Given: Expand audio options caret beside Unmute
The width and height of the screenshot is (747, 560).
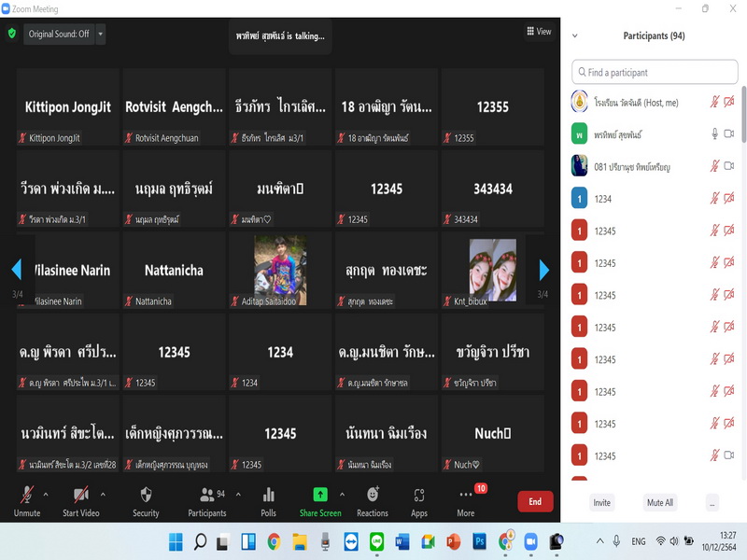Looking at the screenshot, I should (x=46, y=495).
